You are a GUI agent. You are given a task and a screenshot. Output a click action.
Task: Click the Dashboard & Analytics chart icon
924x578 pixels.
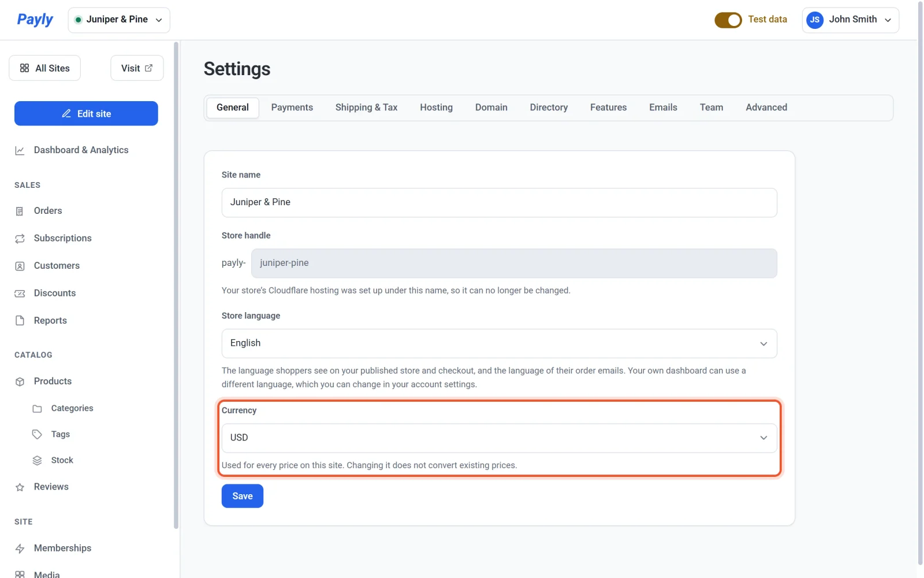[x=20, y=150]
